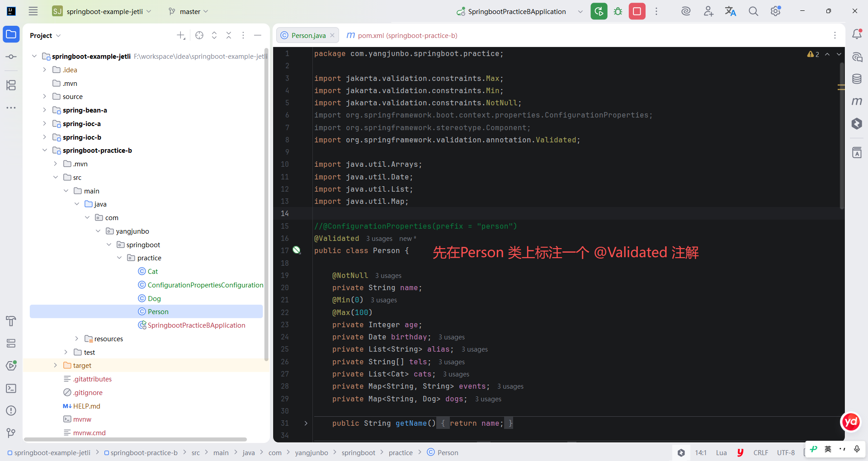
Task: Close the Person.java tab
Action: (x=332, y=35)
